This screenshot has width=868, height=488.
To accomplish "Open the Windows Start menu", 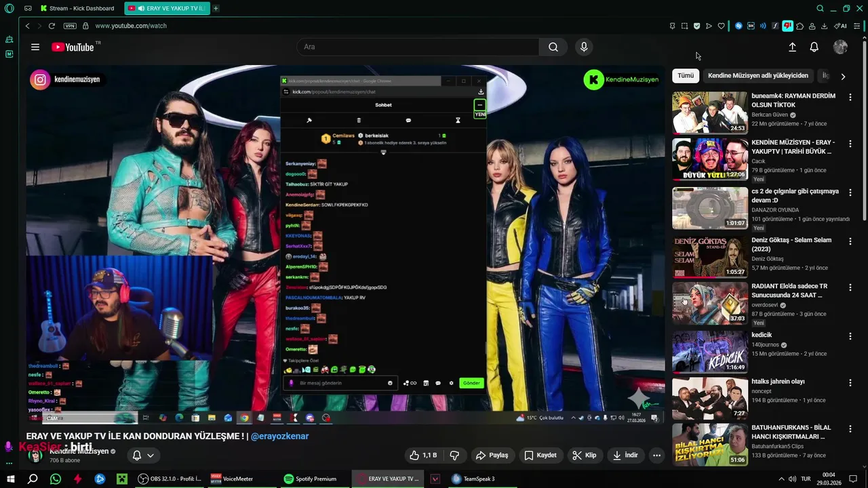I will pyautogui.click(x=9, y=479).
